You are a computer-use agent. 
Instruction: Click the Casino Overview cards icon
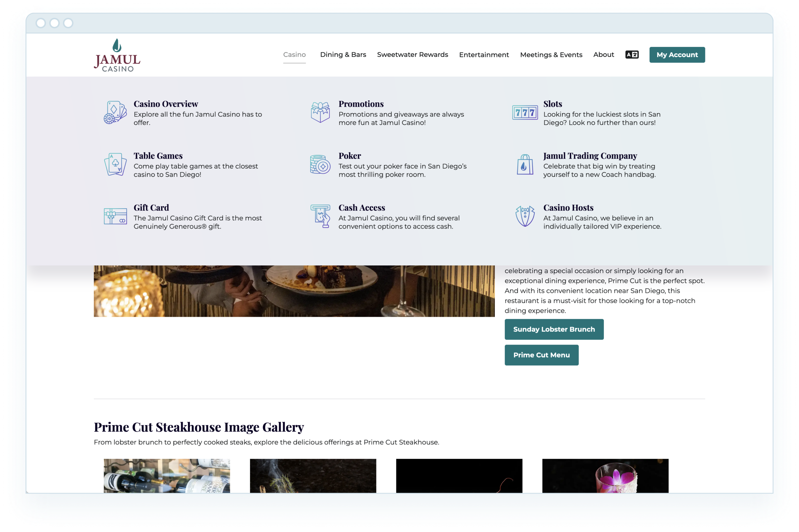tap(115, 112)
